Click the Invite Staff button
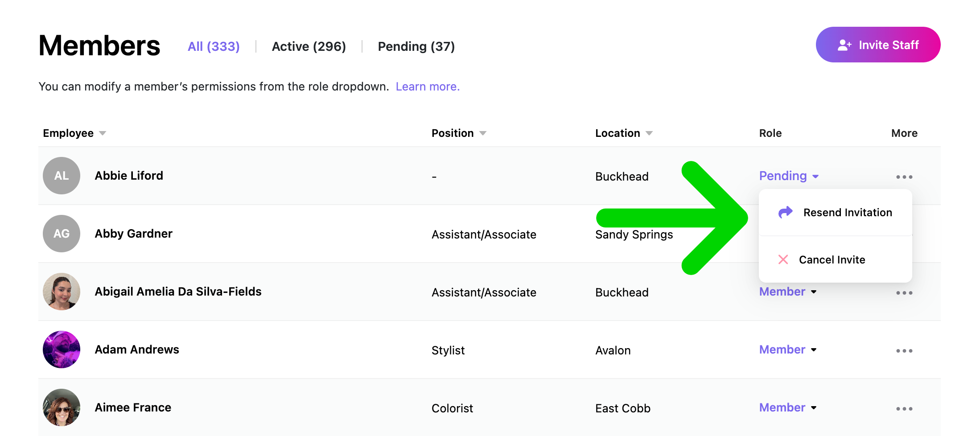Image resolution: width=980 pixels, height=436 pixels. coord(878,45)
